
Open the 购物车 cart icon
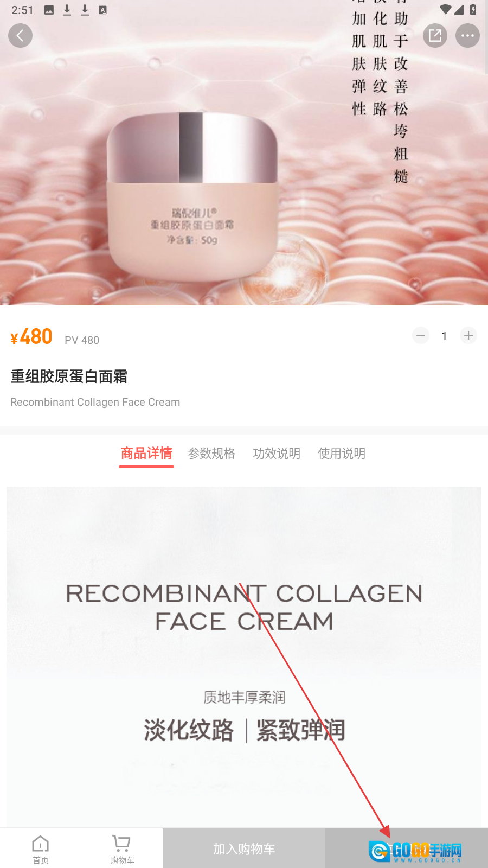(121, 849)
